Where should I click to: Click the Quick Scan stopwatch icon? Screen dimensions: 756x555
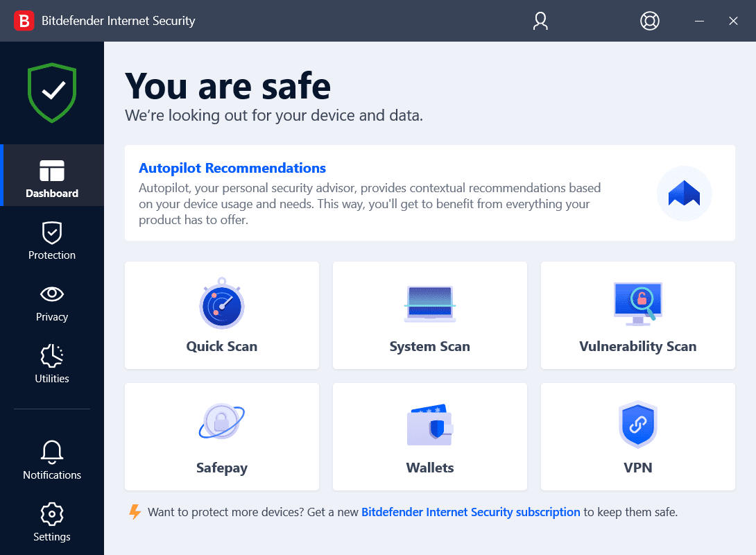[222, 303]
